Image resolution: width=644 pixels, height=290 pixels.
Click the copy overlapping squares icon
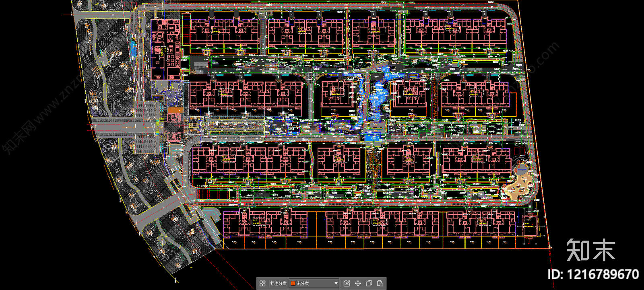point(369,284)
